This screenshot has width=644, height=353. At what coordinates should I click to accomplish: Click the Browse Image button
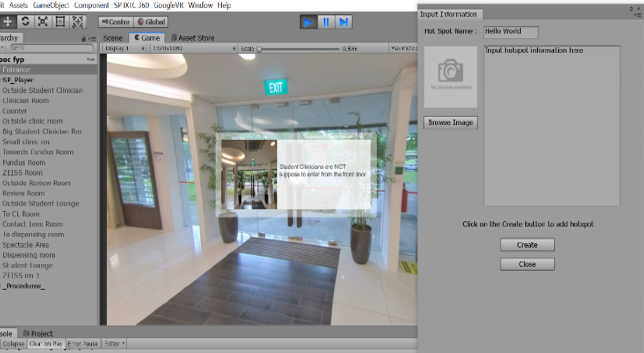coord(450,123)
